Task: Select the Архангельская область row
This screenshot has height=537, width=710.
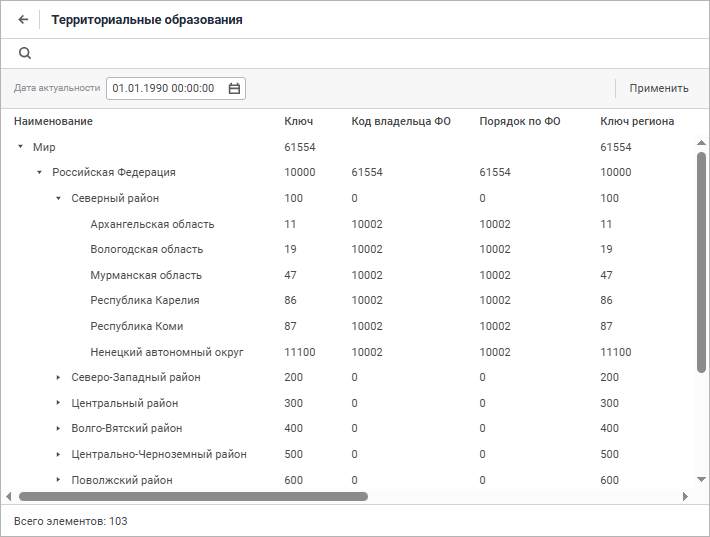Action: 152,224
